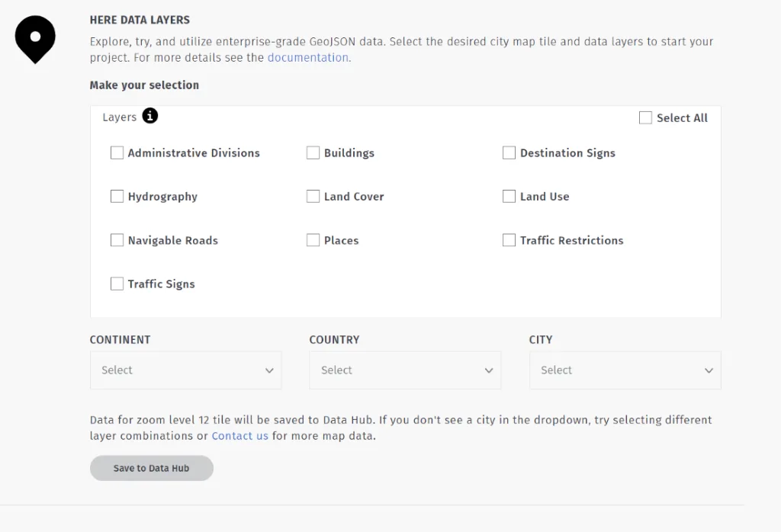Screen dimensions: 781x532
Task: Check the Select All checkbox
Action: [645, 118]
